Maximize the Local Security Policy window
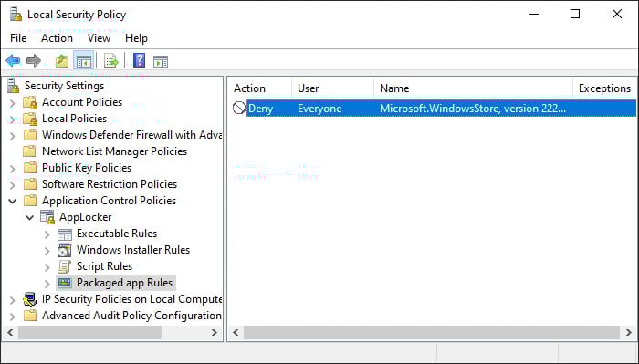The image size is (639, 364). (x=575, y=15)
